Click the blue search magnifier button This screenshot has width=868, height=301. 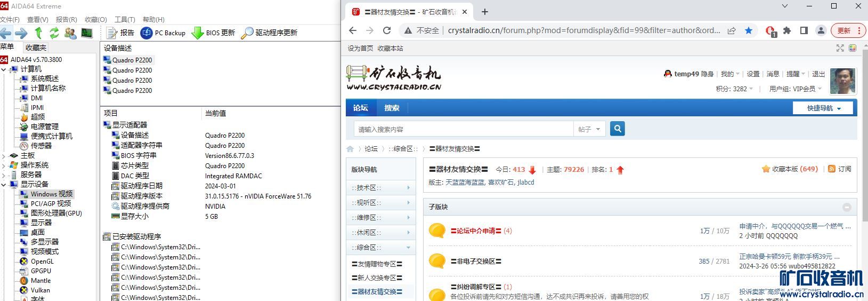(618, 129)
